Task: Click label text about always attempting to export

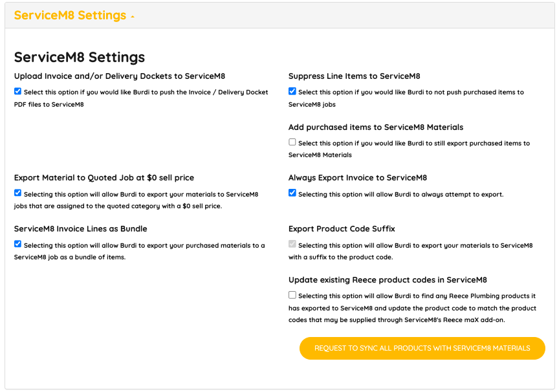Action: [x=400, y=195]
